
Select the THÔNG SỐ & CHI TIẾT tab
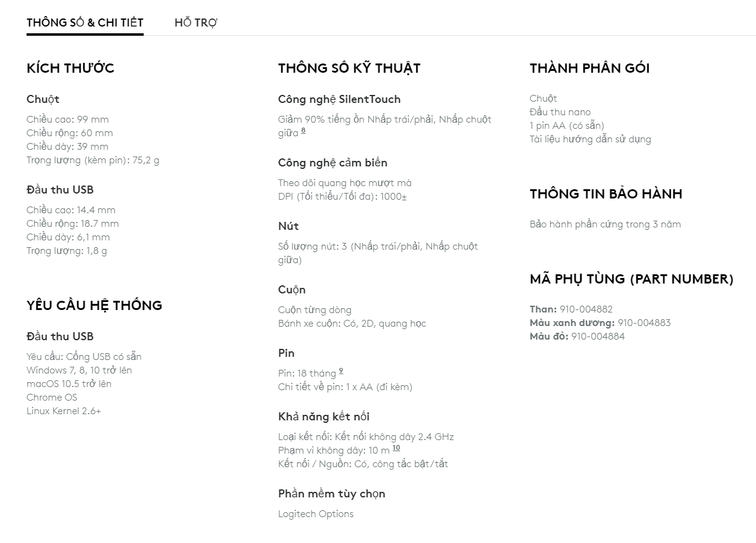pos(85,23)
